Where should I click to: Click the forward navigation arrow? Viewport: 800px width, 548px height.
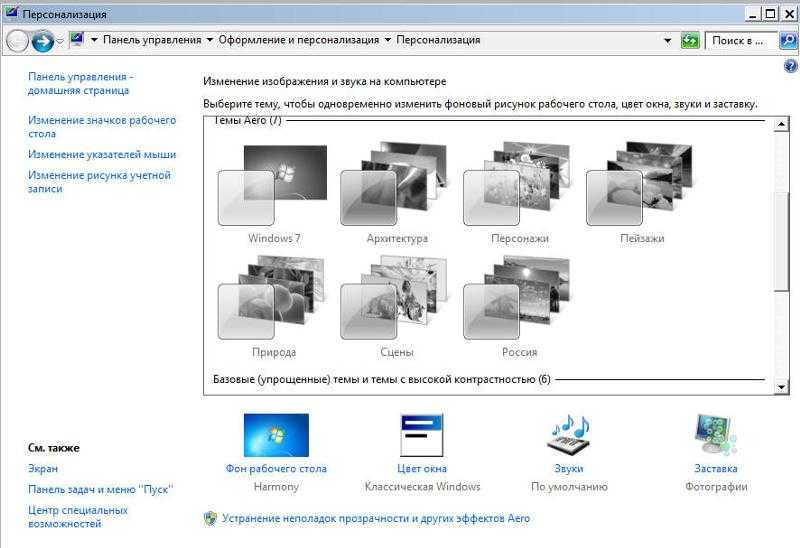(42, 40)
